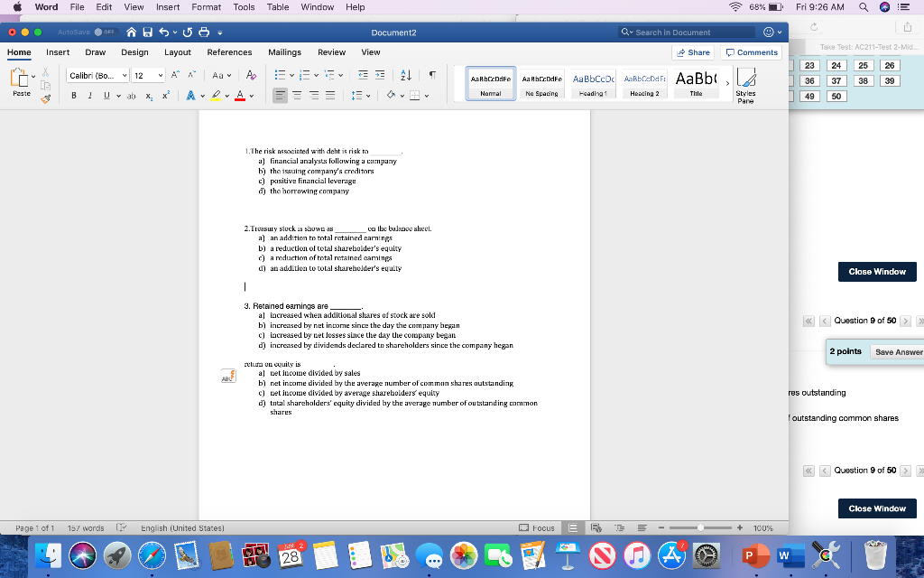Open the Styles Pane
Screen dimensions: 924x578
click(x=745, y=85)
